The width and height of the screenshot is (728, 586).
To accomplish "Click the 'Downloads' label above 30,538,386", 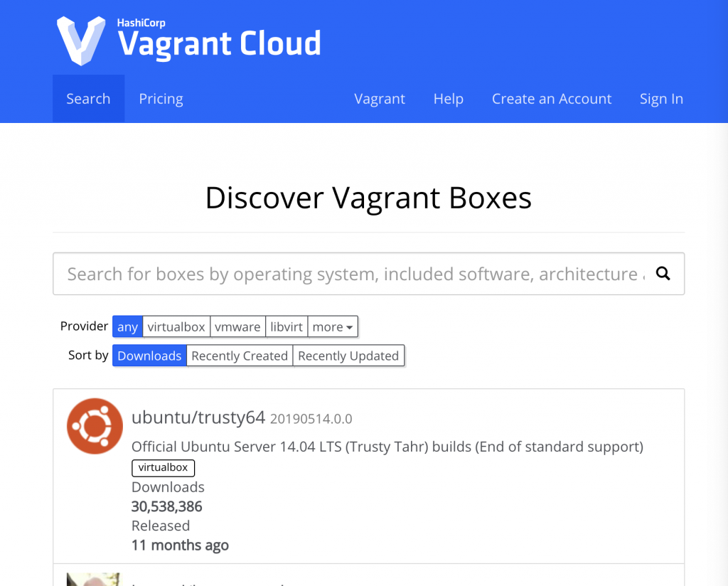I will (168, 486).
